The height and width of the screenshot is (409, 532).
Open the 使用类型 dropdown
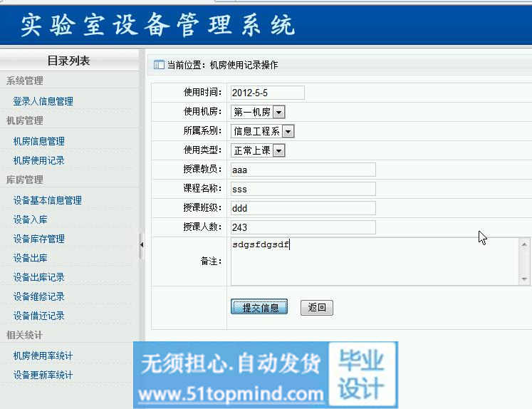coord(278,150)
